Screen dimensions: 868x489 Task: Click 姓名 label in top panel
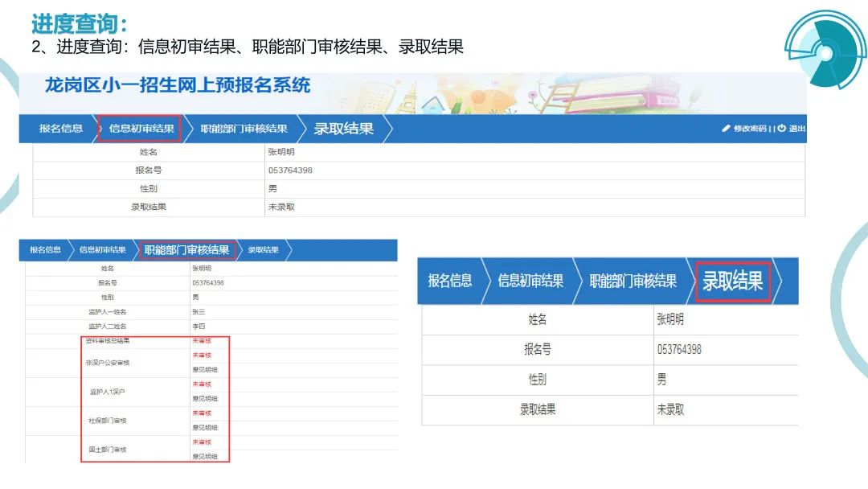[149, 152]
